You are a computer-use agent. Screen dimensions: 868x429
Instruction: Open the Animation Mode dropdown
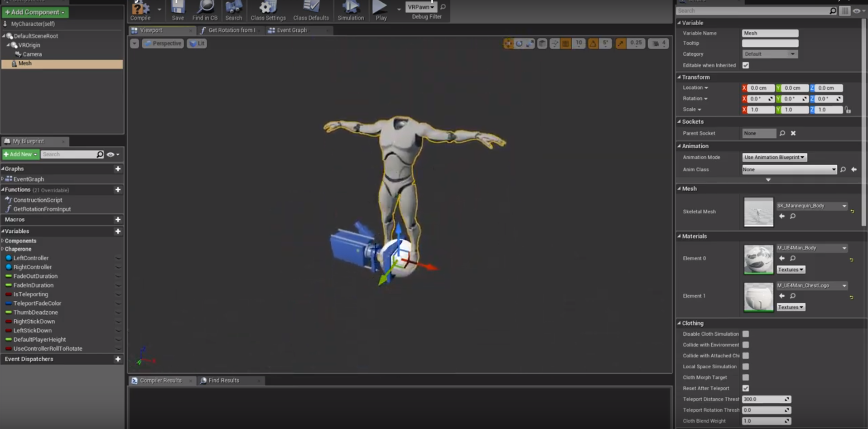coord(774,157)
